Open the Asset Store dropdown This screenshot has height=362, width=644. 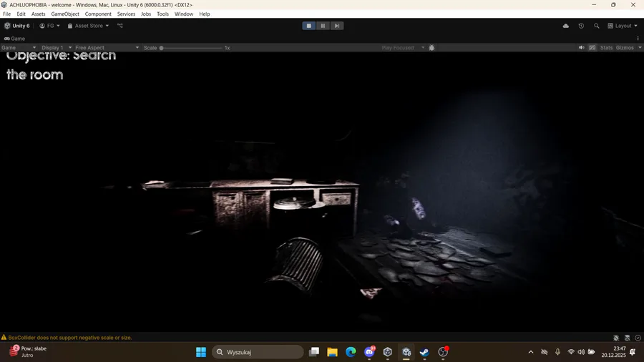coord(88,26)
